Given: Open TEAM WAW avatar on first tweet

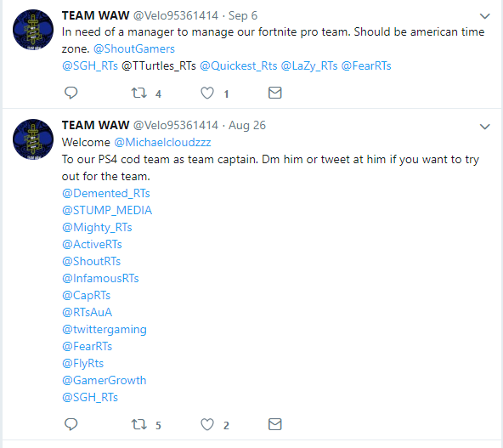Looking at the screenshot, I should [33, 30].
